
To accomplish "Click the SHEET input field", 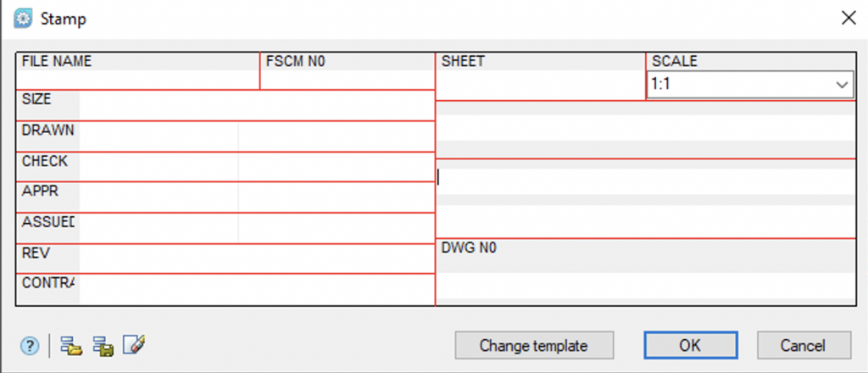I will pyautogui.click(x=540, y=85).
